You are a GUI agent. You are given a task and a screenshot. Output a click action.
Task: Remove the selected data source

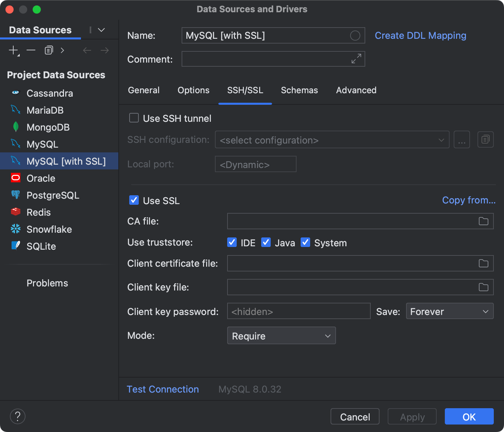[31, 50]
